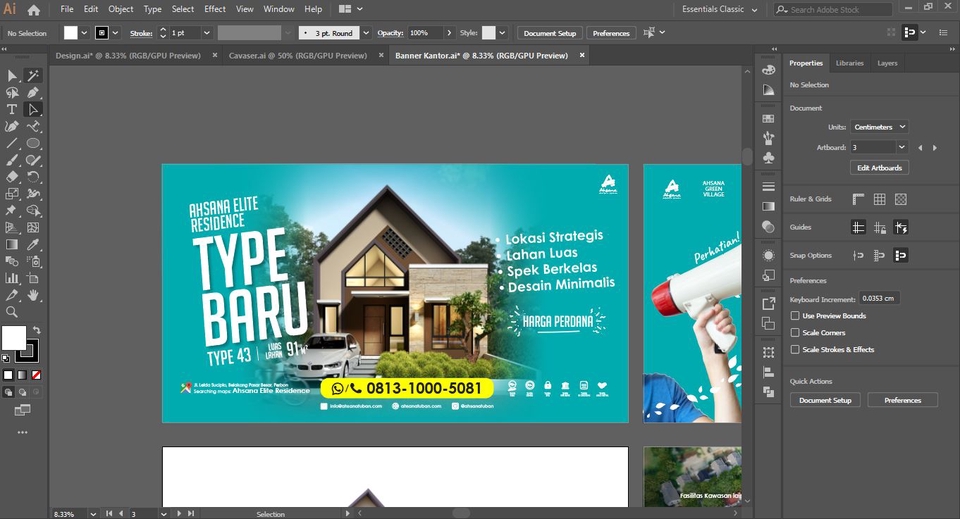The height and width of the screenshot is (519, 960).
Task: Select the Gradient tool
Action: [x=12, y=244]
